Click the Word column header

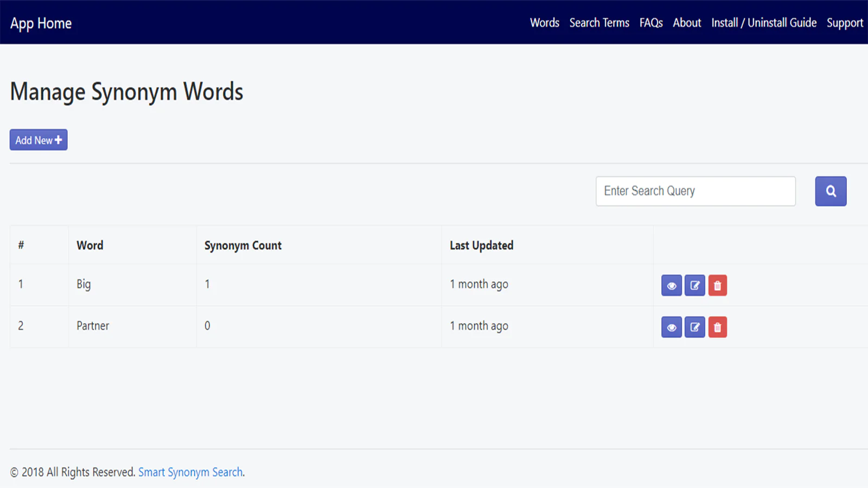click(90, 246)
